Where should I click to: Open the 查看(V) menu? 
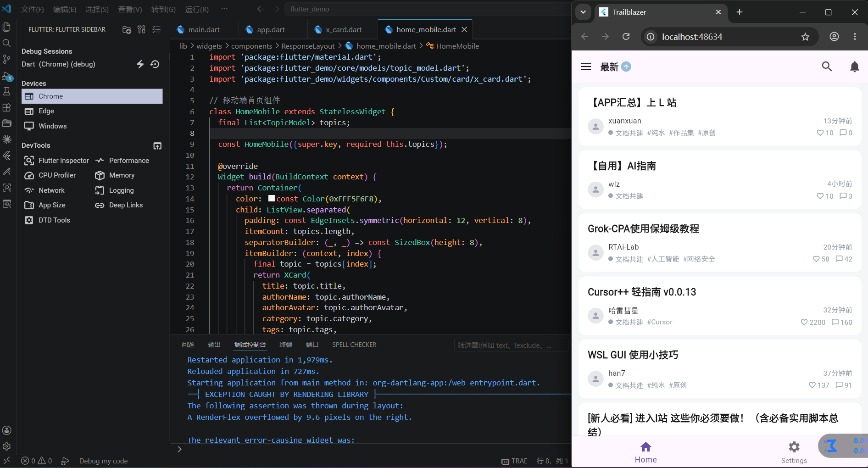130,9
